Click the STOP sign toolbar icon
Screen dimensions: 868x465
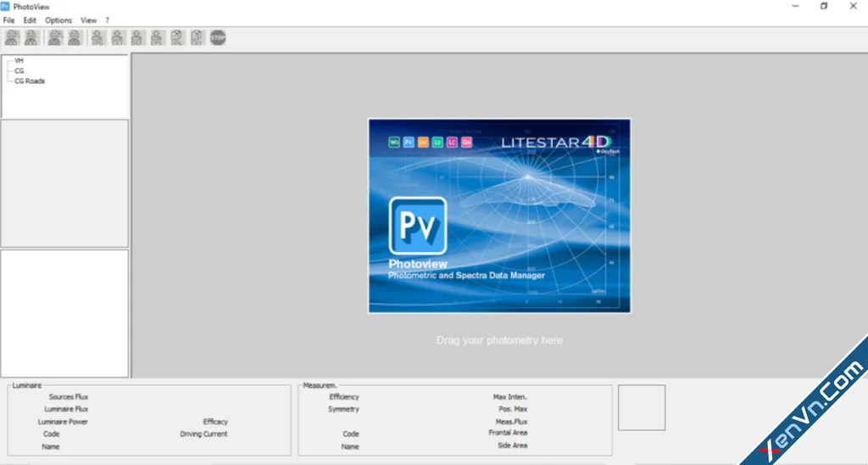218,37
